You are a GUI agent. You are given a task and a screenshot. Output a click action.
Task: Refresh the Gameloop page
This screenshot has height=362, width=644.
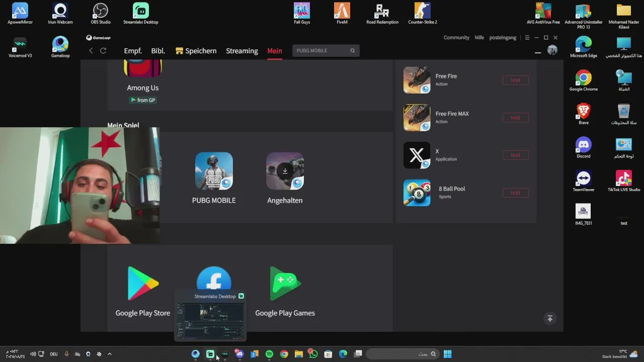pyautogui.click(x=103, y=51)
